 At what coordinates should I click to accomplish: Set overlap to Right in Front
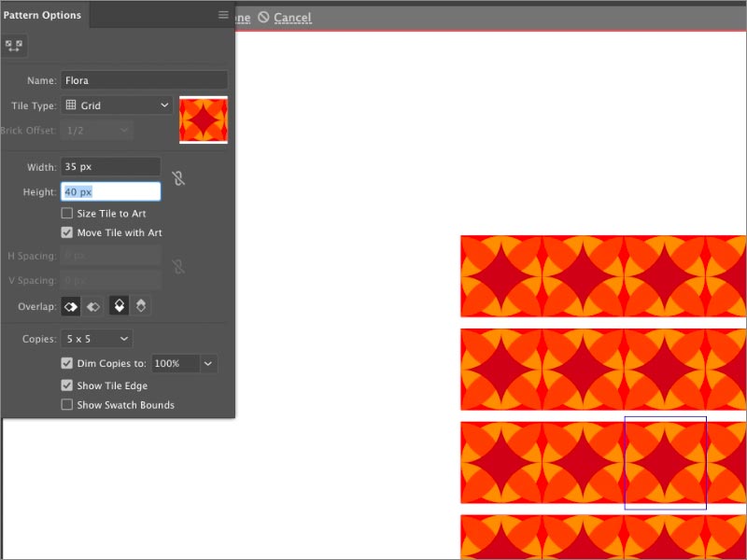93,306
